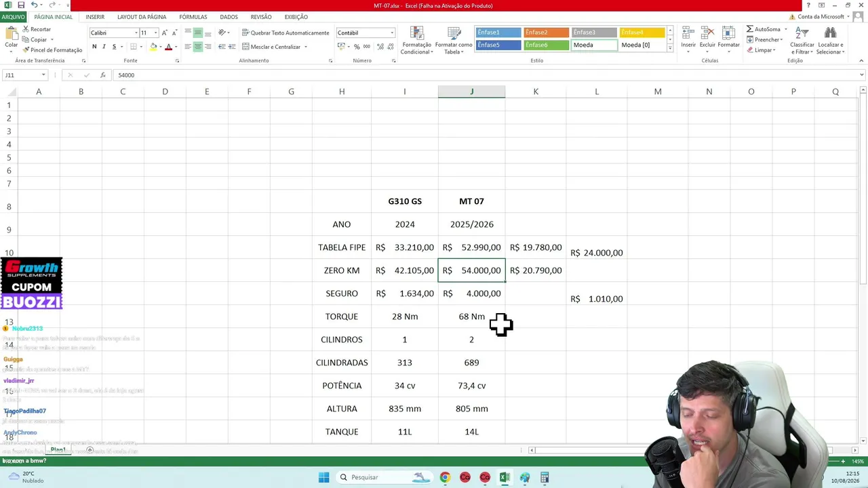This screenshot has width=868, height=488.
Task: Click the Save icon in quick access toolbar
Action: pos(21,5)
